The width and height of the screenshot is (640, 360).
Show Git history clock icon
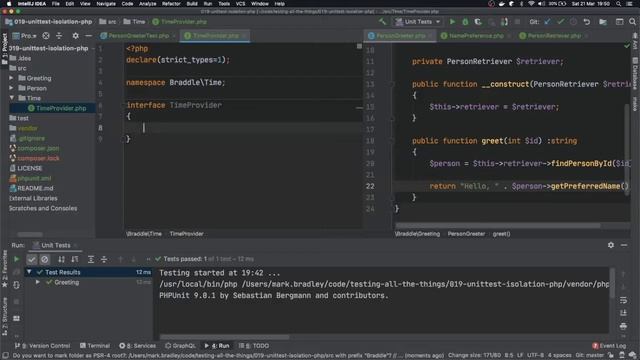pyautogui.click(x=573, y=22)
